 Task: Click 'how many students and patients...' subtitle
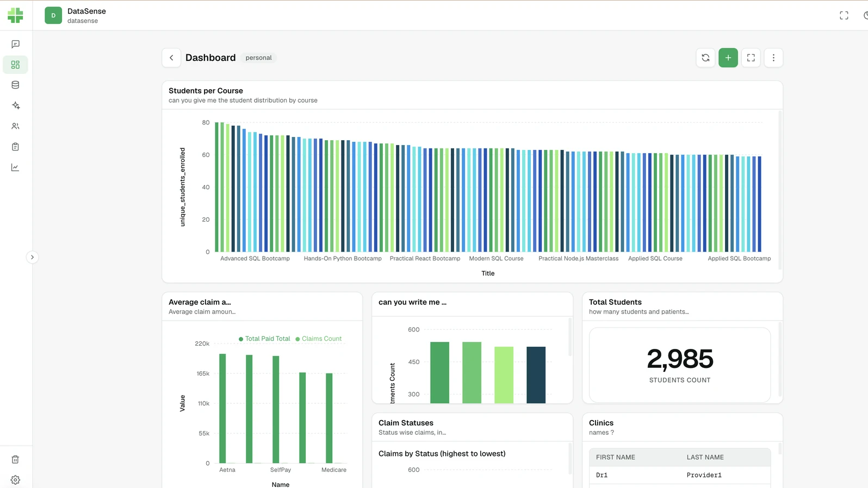pos(639,312)
